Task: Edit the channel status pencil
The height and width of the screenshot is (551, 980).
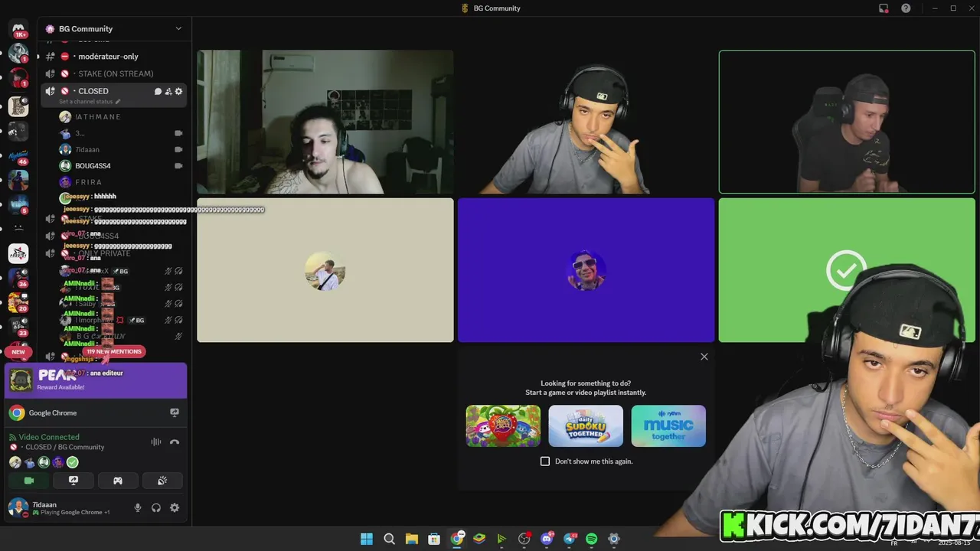Action: click(118, 102)
